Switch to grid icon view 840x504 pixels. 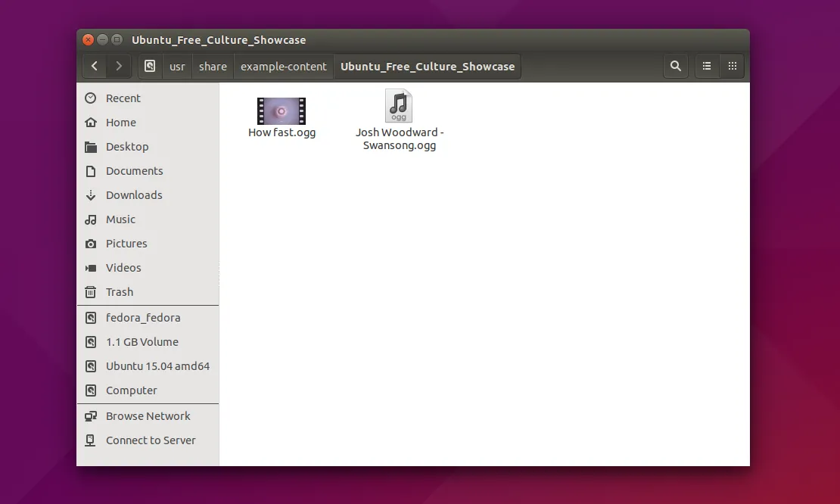pos(733,67)
